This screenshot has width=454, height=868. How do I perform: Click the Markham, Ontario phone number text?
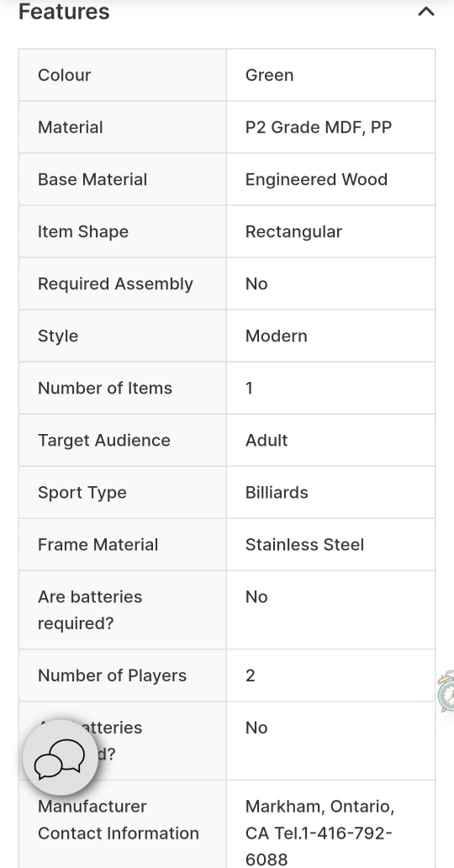(319, 834)
